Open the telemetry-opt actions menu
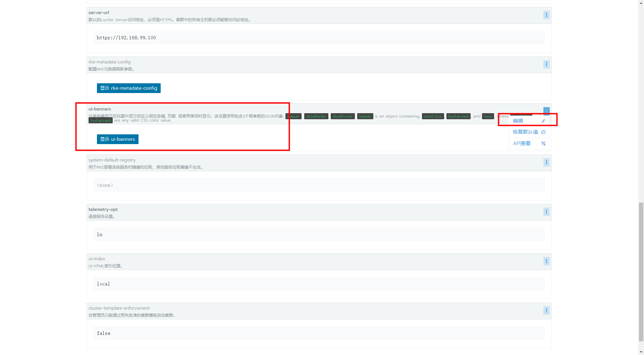 point(546,212)
